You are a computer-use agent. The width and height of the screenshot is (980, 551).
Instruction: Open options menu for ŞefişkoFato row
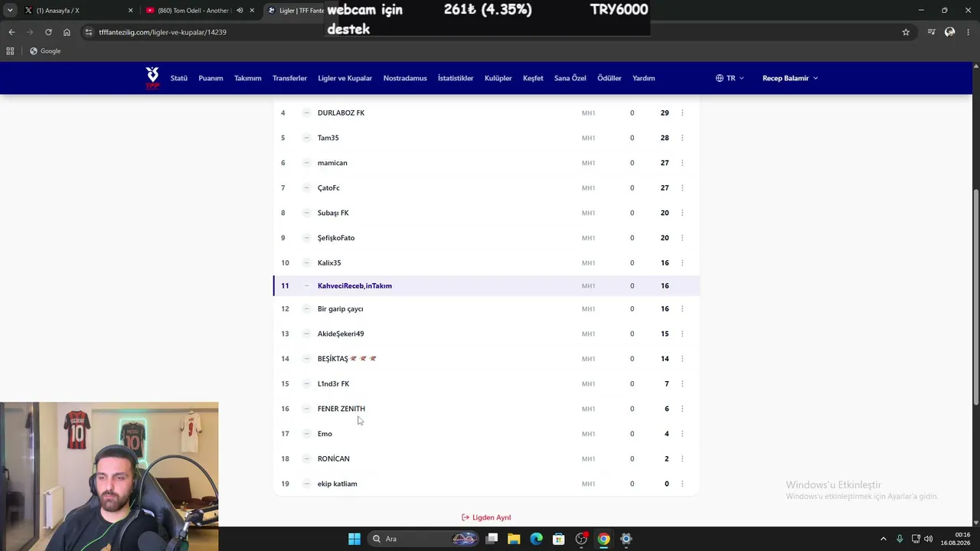coord(682,237)
